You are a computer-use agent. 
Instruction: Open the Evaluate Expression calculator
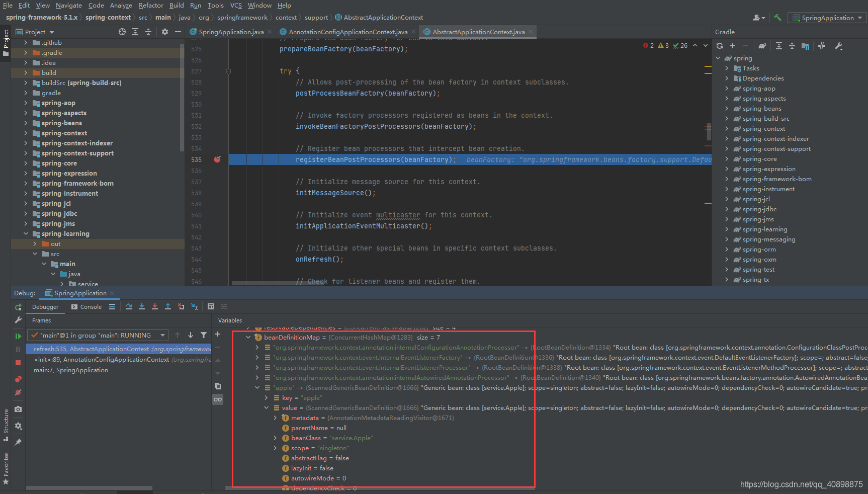tap(211, 306)
